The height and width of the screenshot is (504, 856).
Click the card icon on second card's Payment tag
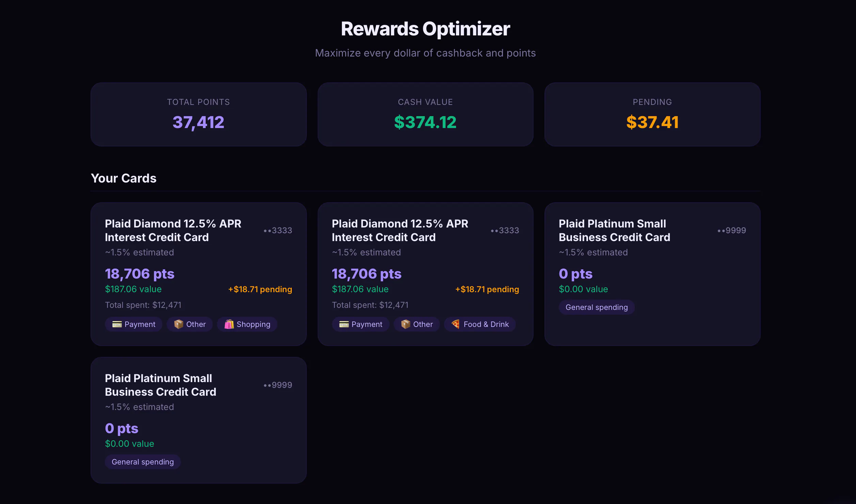344,324
